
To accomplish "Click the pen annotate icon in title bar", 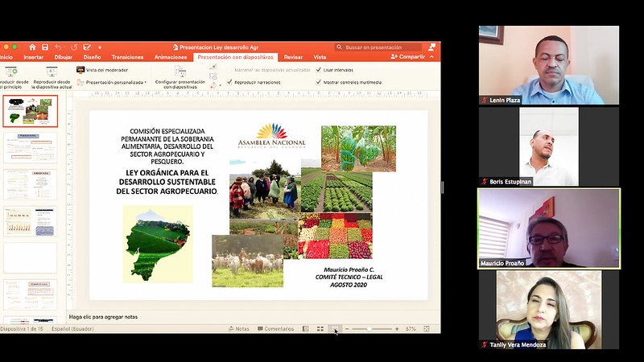I will click(87, 47).
